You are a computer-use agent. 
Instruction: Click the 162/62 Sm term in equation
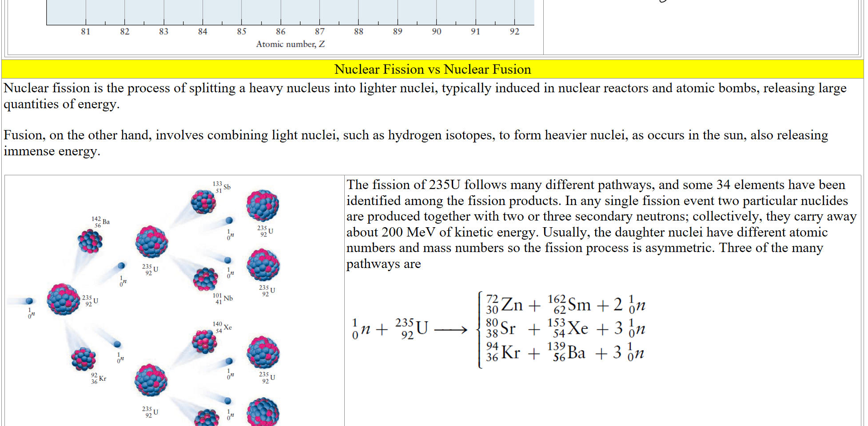click(x=569, y=304)
